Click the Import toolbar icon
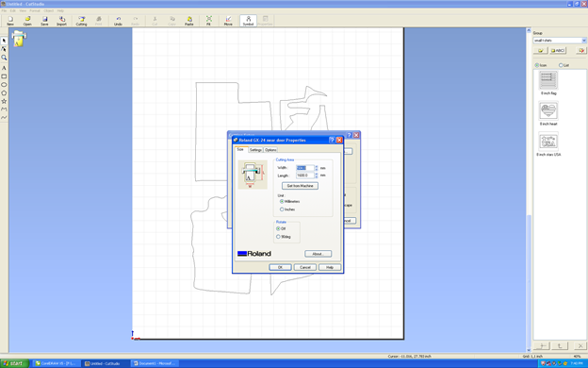The height and width of the screenshot is (368, 588). pyautogui.click(x=62, y=21)
